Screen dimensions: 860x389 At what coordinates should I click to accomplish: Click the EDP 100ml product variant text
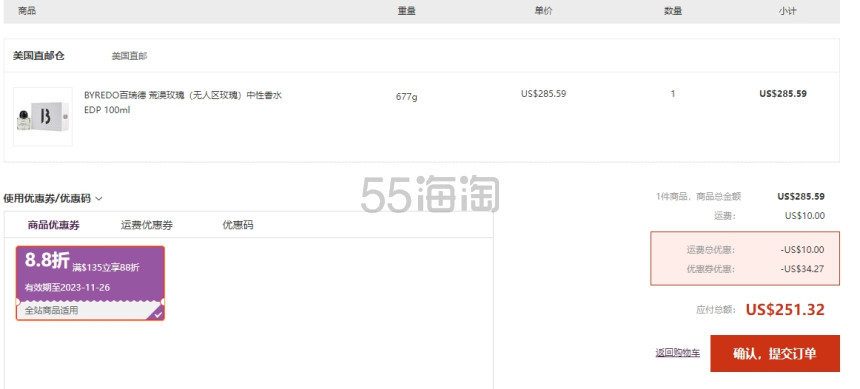[107, 110]
